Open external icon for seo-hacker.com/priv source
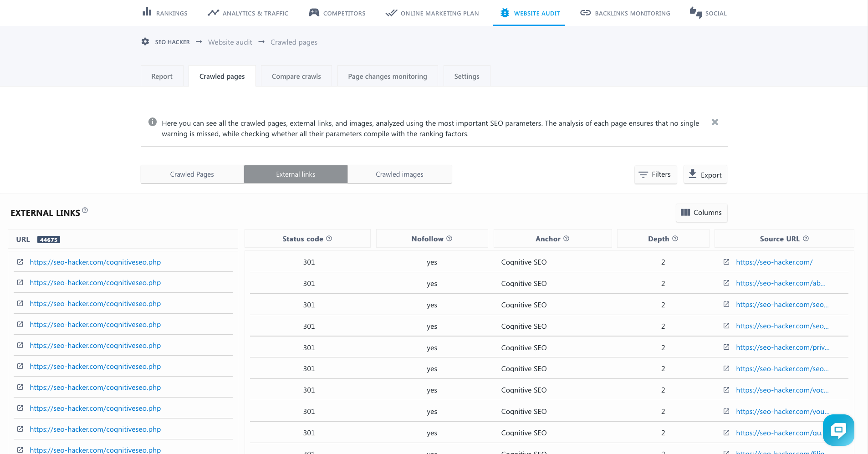868x454 pixels. pyautogui.click(x=726, y=347)
